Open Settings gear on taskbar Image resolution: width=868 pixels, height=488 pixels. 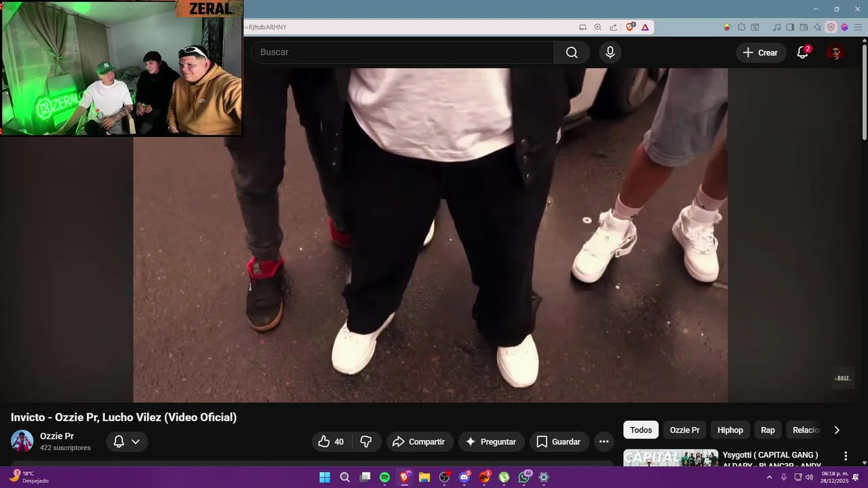(544, 477)
